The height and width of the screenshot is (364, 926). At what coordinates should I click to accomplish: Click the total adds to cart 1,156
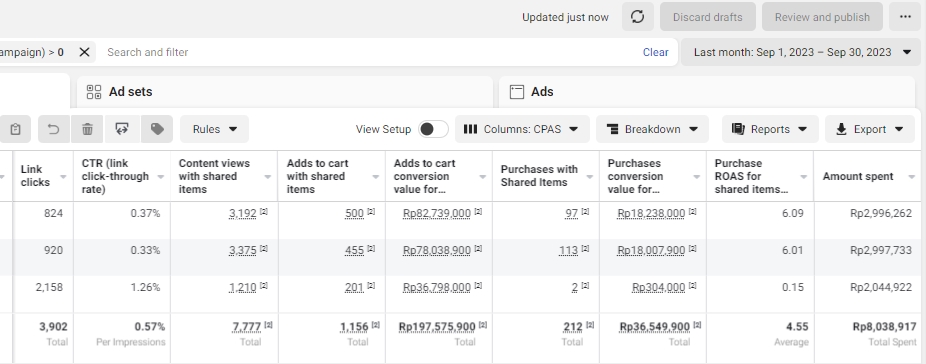pos(354,327)
